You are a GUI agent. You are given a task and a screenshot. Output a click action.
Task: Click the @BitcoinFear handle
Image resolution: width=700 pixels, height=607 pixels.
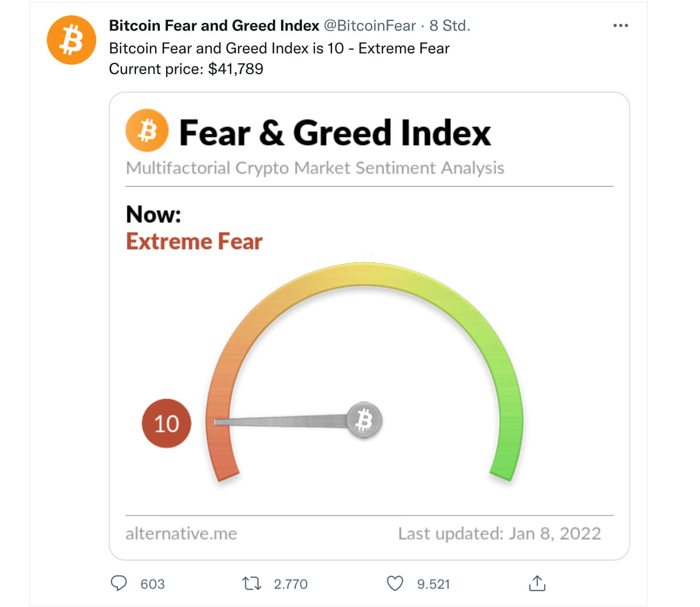tap(370, 25)
